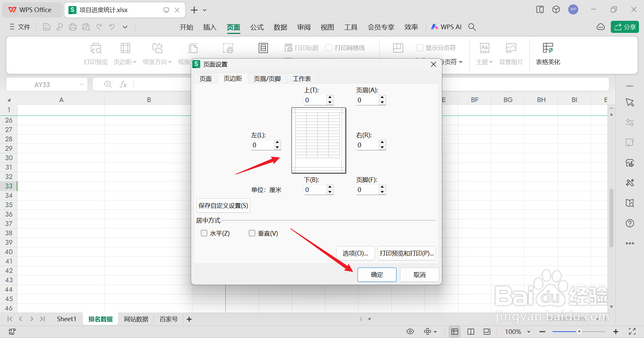644x338 pixels.
Task: Click the cloud chat icon near Share
Action: [601, 27]
